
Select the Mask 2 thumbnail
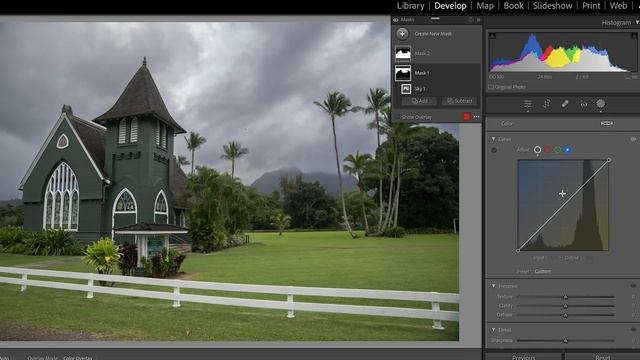403,53
